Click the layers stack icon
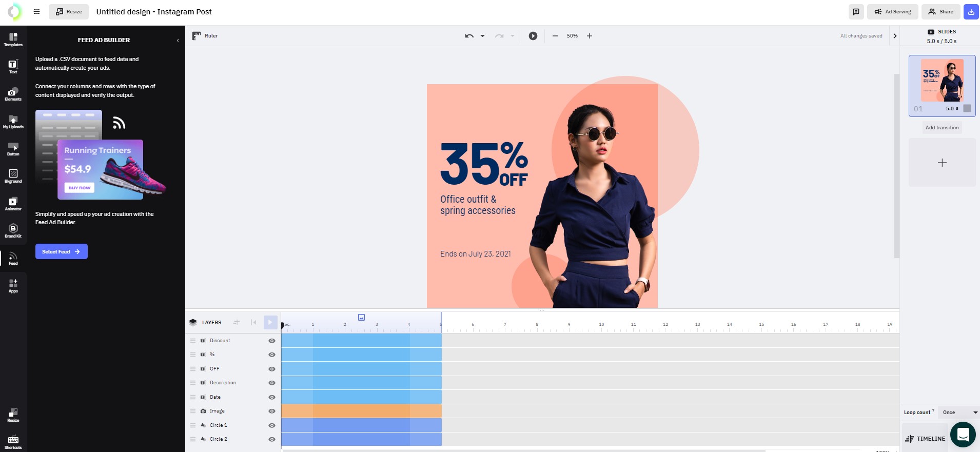The height and width of the screenshot is (452, 980). coord(193,322)
